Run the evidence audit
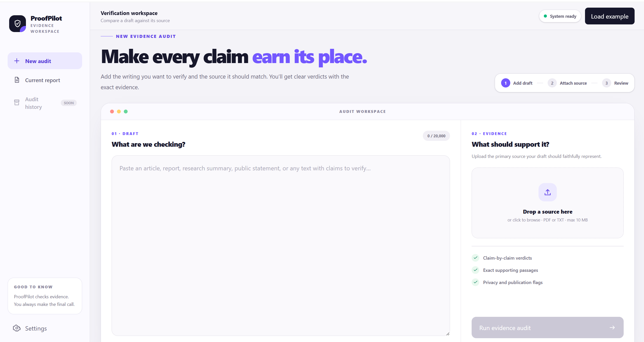This screenshot has width=644, height=342. pos(548,328)
